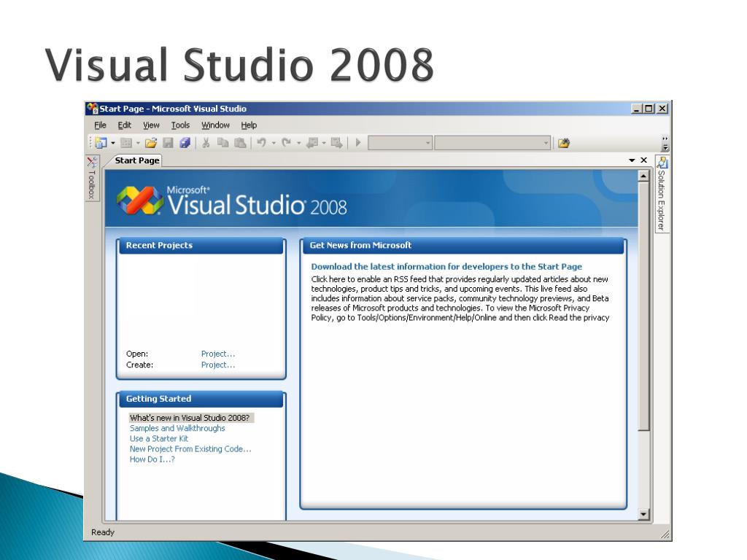Click the Save All toolbar icon
The height and width of the screenshot is (560, 747).
pos(185,143)
